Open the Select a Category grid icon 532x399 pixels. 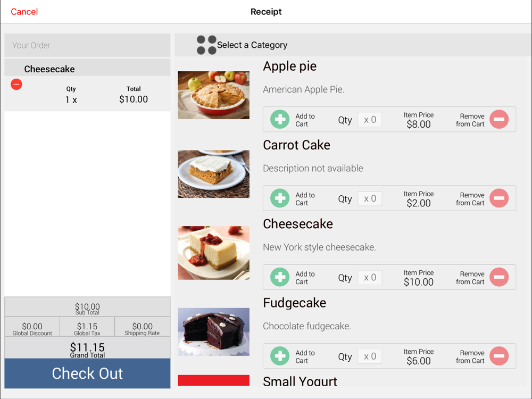pos(206,45)
